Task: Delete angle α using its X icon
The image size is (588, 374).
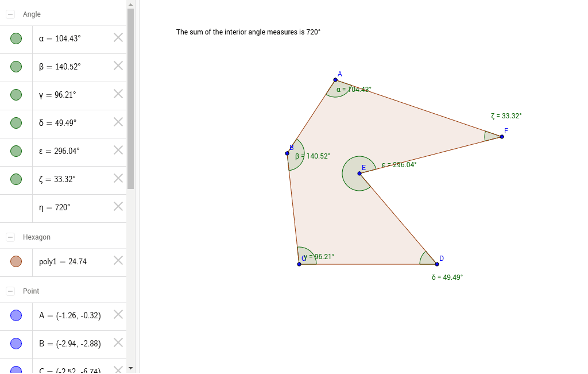Action: click(118, 38)
